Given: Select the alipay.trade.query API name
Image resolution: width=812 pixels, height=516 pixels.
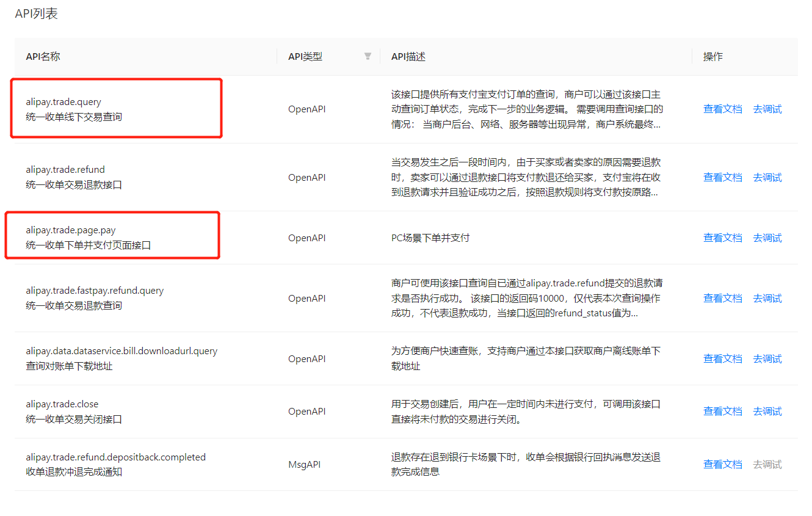Looking at the screenshot, I should click(63, 102).
